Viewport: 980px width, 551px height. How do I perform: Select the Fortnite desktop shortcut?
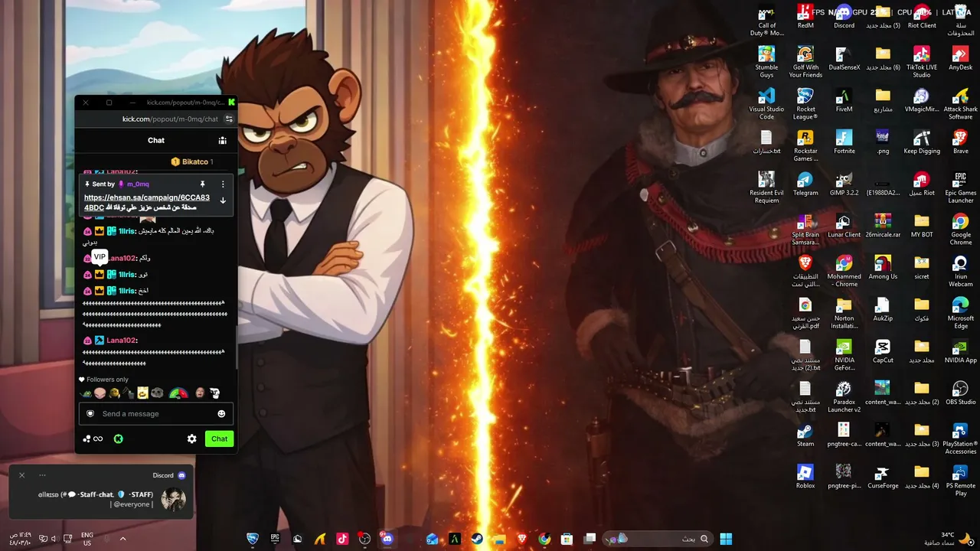(844, 143)
